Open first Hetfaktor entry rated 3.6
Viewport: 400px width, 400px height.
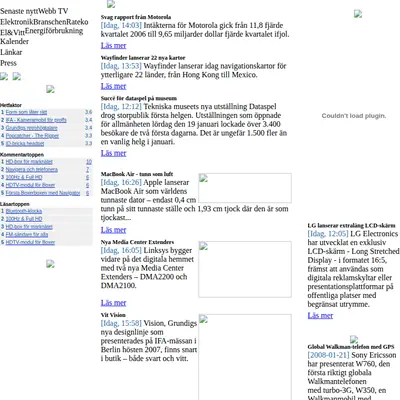26,112
